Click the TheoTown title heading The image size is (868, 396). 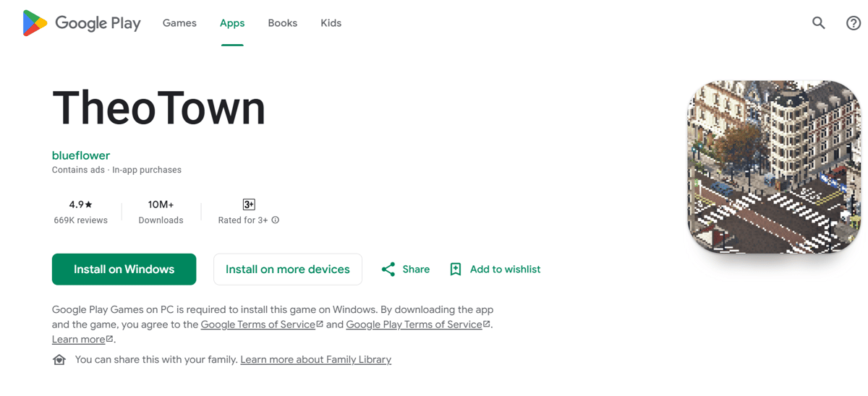pyautogui.click(x=159, y=108)
